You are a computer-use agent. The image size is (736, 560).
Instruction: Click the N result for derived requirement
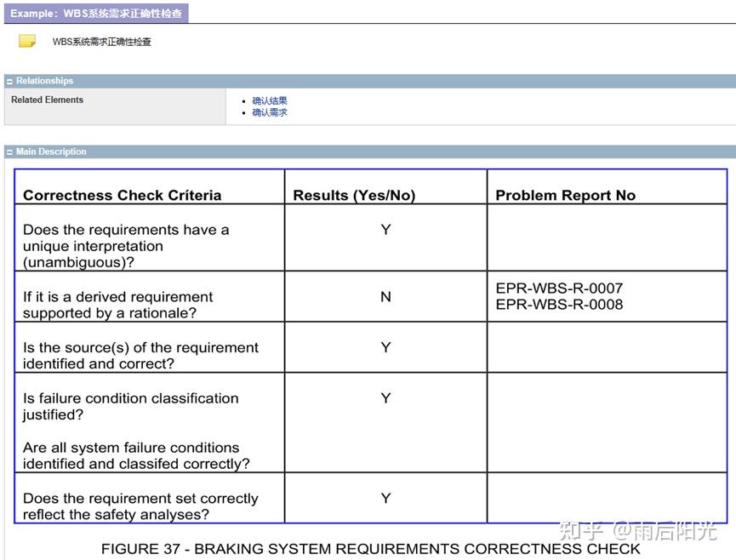385,297
